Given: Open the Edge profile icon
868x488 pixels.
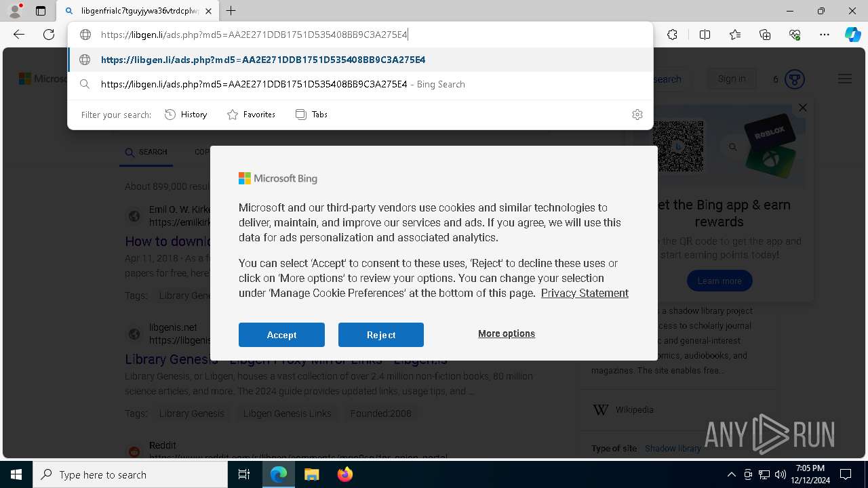Looking at the screenshot, I should point(15,11).
